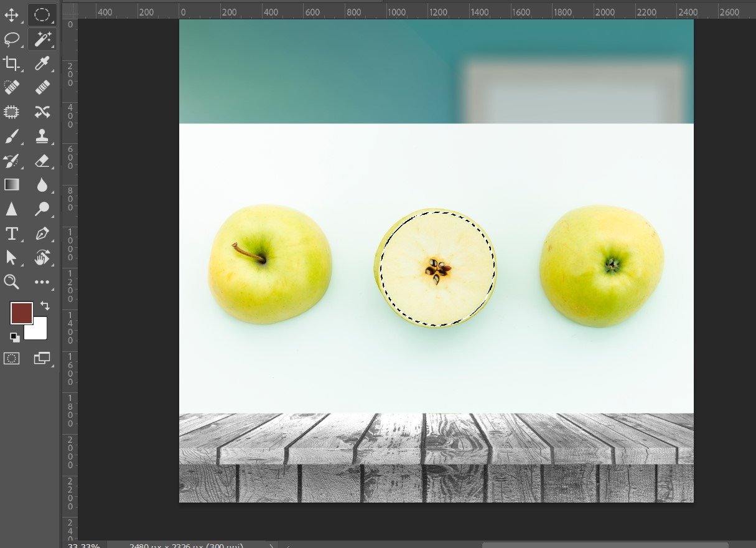The width and height of the screenshot is (756, 548).
Task: Select the Content-Aware Move tool
Action: 42,111
